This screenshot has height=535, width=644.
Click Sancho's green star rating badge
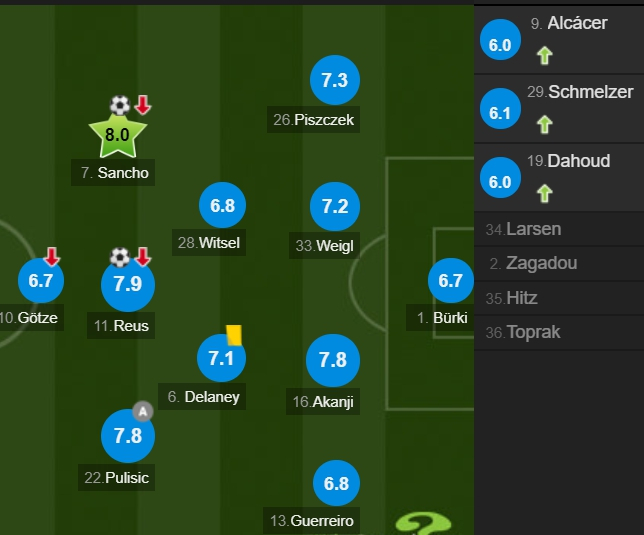[x=118, y=134]
